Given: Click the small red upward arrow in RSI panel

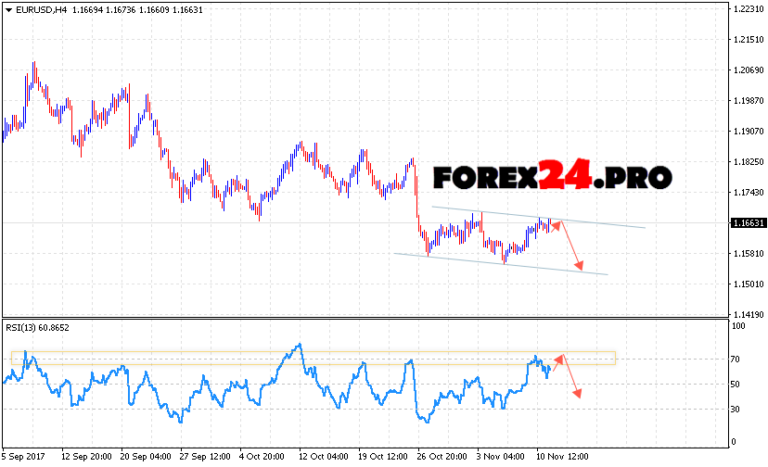Looking at the screenshot, I should tap(559, 357).
